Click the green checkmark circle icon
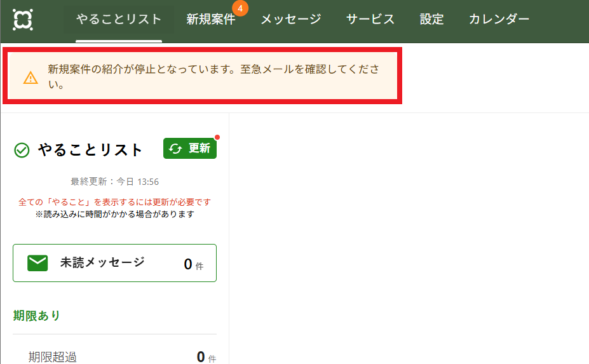 pos(22,151)
